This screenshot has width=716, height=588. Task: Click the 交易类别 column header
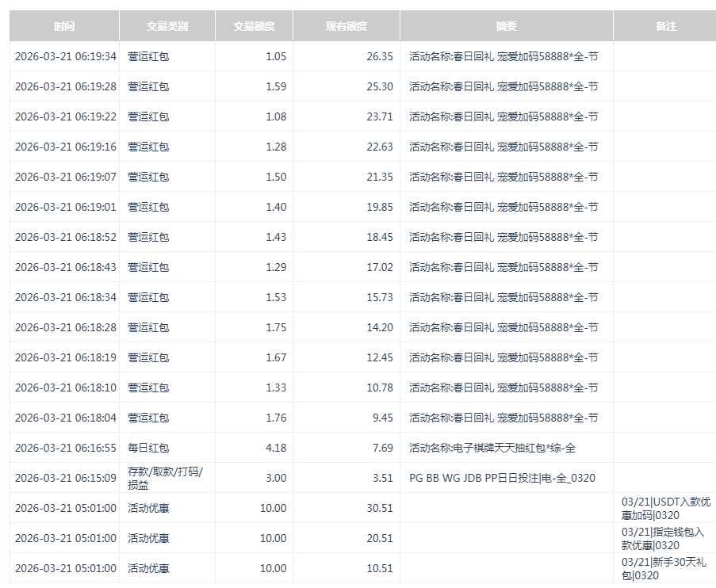pyautogui.click(x=167, y=25)
